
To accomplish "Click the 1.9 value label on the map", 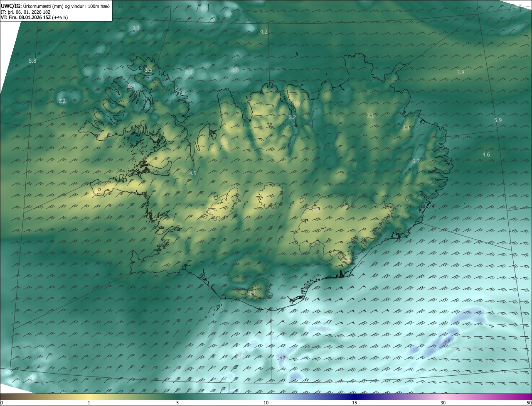I will [x=296, y=103].
